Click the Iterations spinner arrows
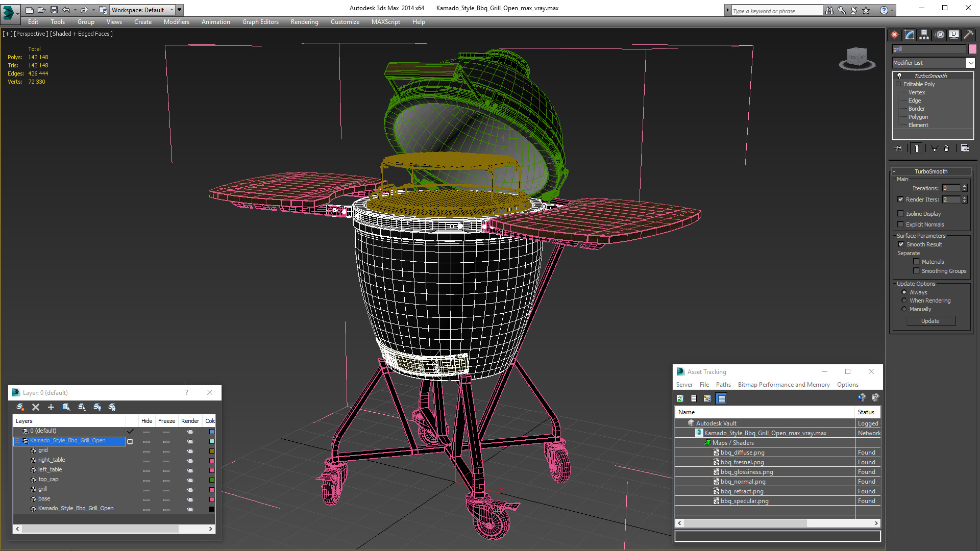 pos(965,188)
